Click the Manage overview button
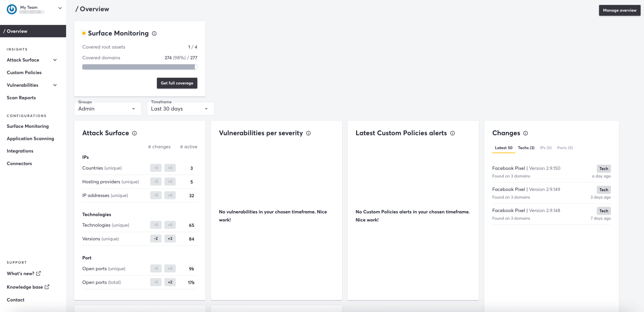644x312 pixels. click(619, 10)
